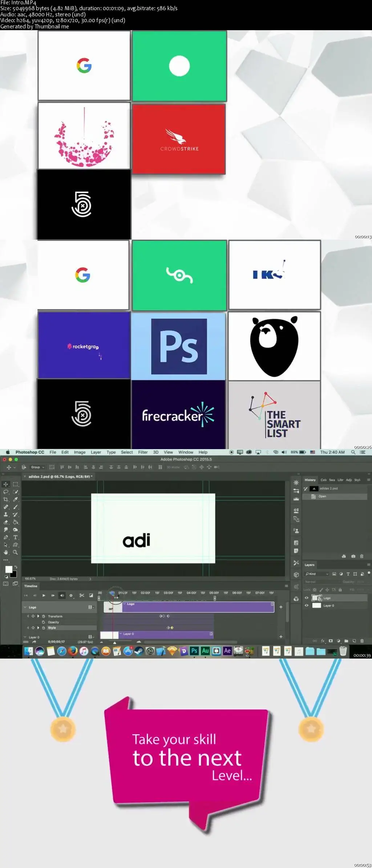The image size is (372, 868).
Task: Select the Rectangular Marquee tool
Action: (15, 484)
